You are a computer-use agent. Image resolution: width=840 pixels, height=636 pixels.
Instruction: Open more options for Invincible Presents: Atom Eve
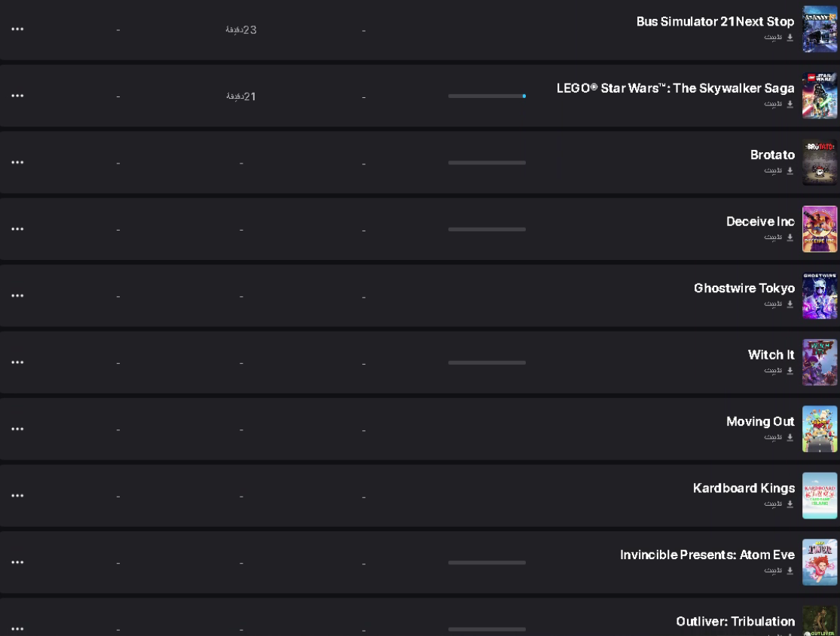(x=17, y=563)
